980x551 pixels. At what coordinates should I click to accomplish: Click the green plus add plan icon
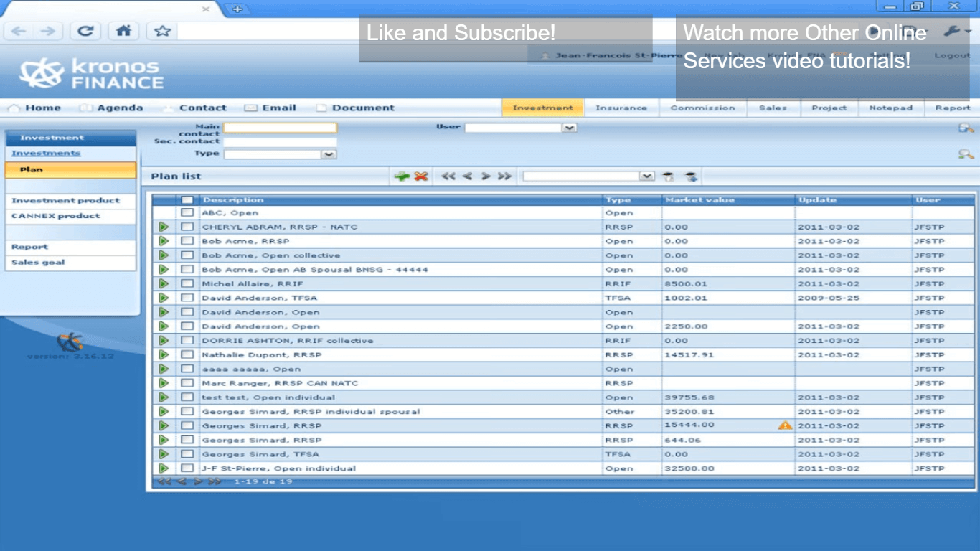402,176
